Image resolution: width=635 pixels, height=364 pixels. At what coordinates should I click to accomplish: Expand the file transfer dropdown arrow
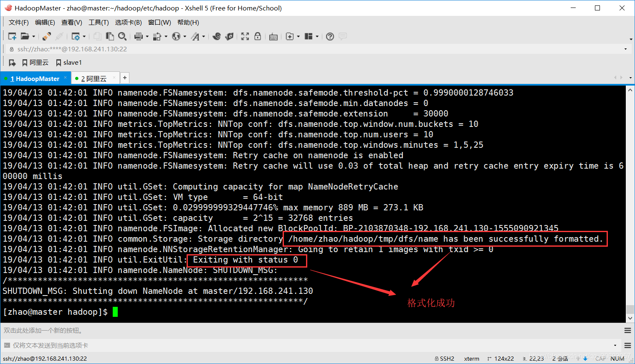point(166,36)
